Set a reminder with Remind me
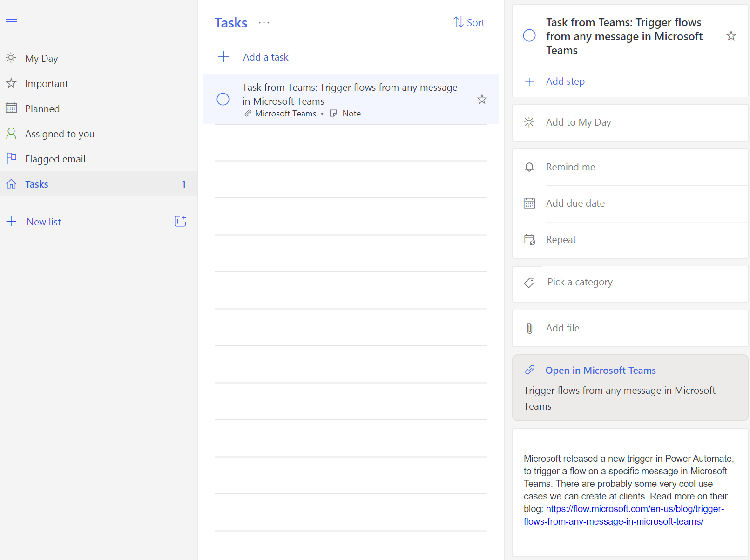 (630, 167)
